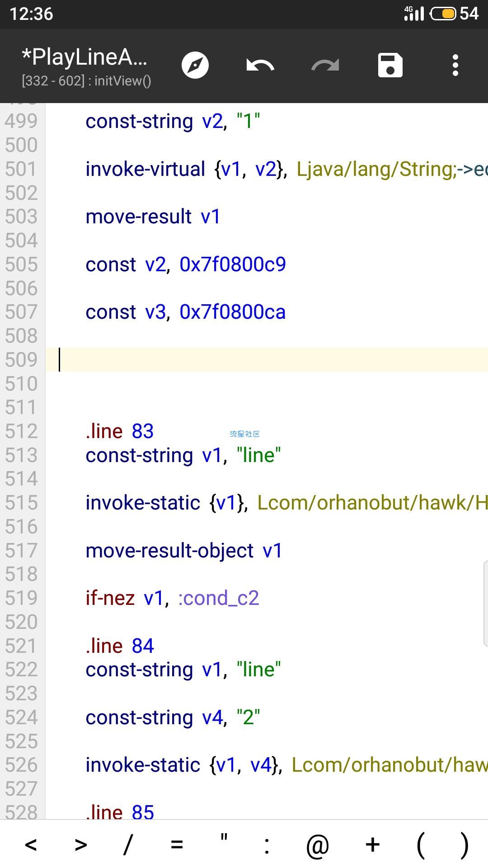Save the file with floppy icon

click(x=390, y=66)
